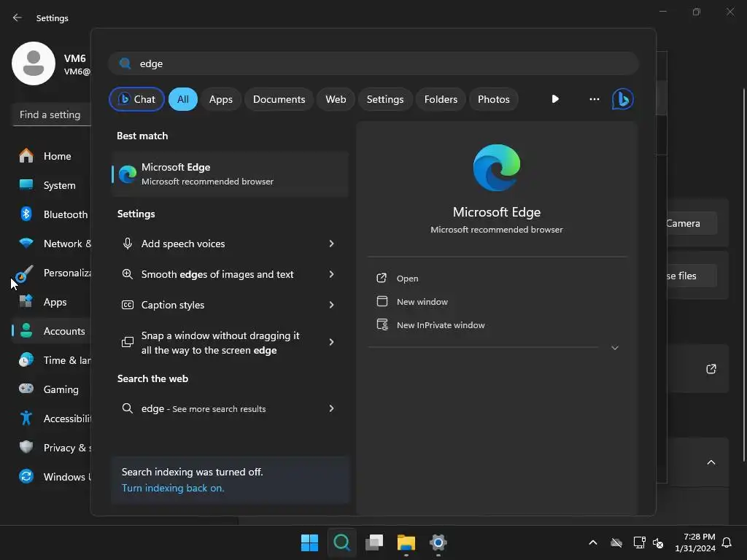Expand Add speech voices chevron
The height and width of the screenshot is (560, 747).
[x=332, y=244]
